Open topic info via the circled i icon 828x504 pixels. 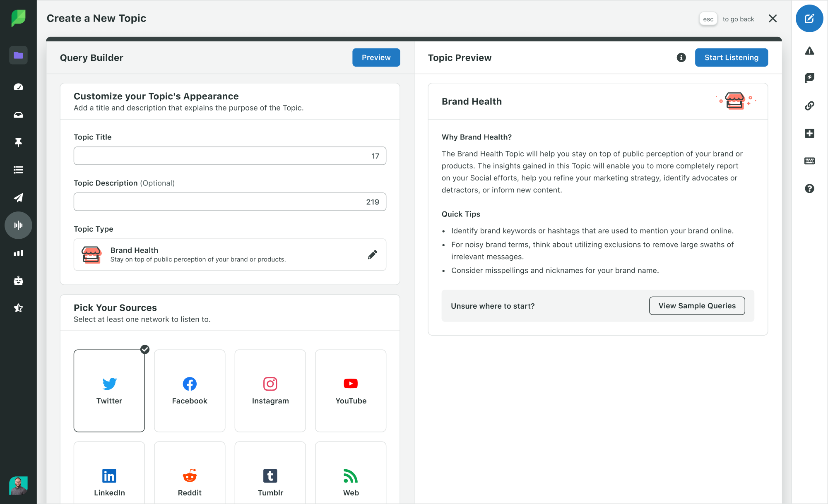click(x=681, y=58)
